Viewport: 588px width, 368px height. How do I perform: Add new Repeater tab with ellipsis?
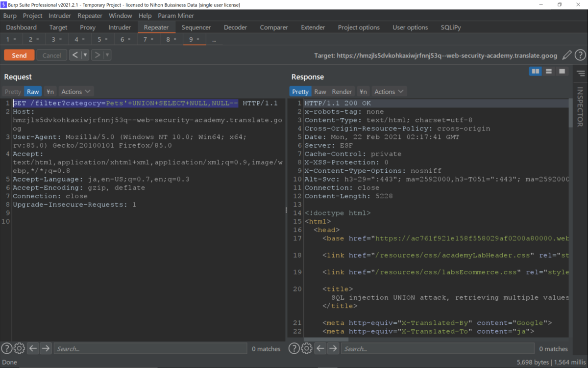point(214,40)
